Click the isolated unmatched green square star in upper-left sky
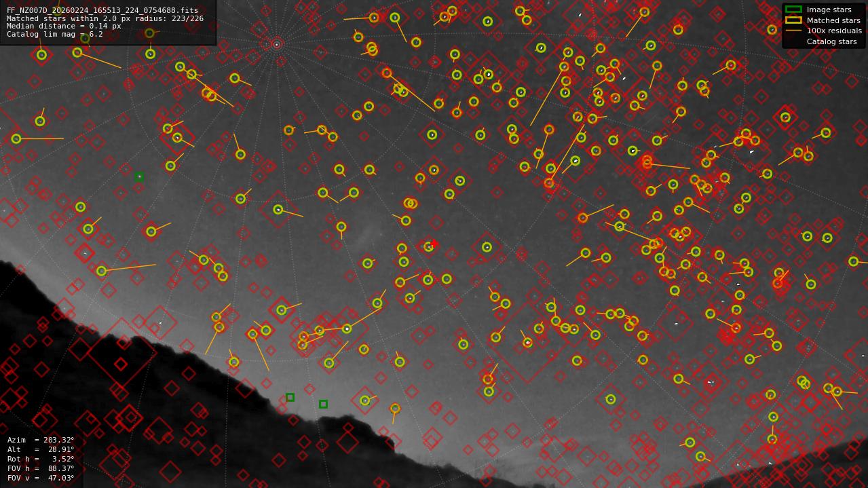The width and height of the screenshot is (868, 488). 139,177
